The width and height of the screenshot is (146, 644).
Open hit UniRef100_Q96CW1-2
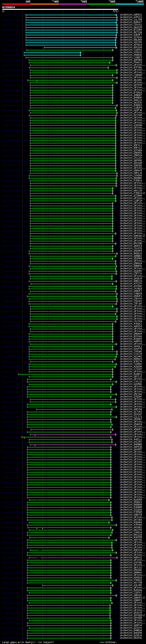coord(132,236)
